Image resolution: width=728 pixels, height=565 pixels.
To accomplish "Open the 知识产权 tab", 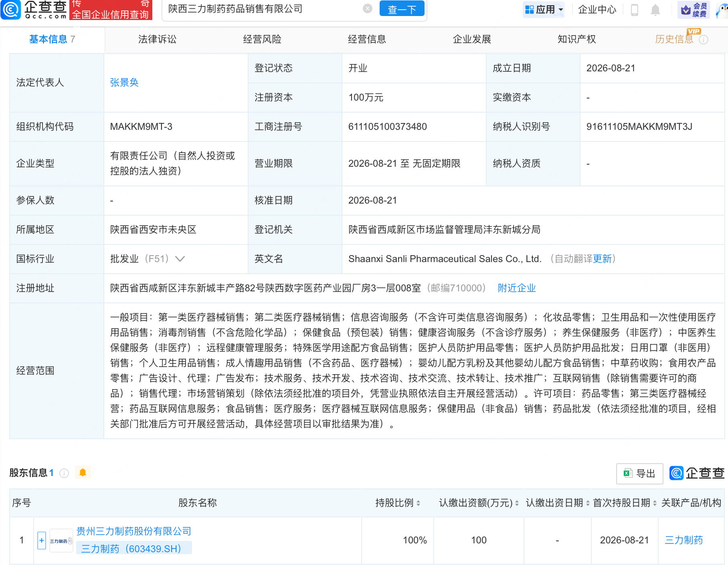I will click(576, 39).
